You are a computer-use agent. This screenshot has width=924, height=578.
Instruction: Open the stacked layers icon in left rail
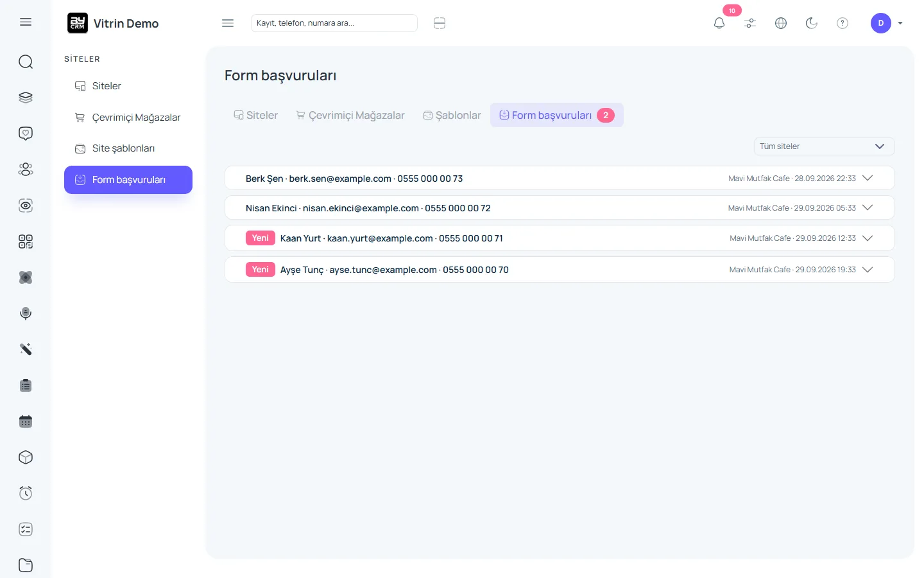pos(26,98)
